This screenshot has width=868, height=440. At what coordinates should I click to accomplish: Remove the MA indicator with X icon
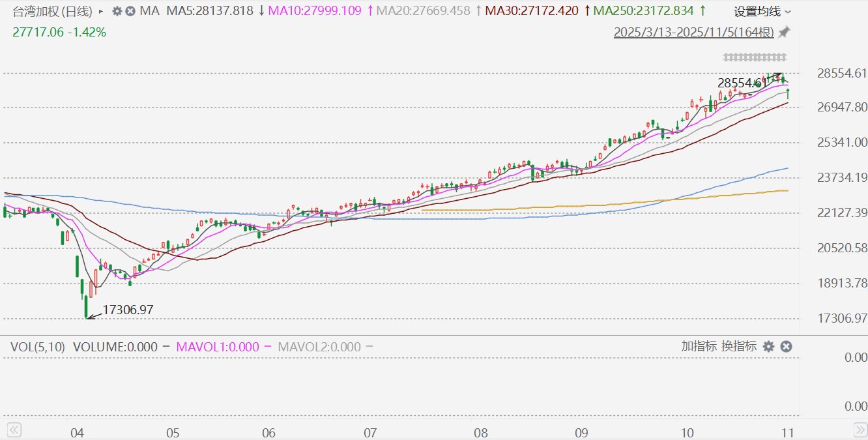pos(130,11)
